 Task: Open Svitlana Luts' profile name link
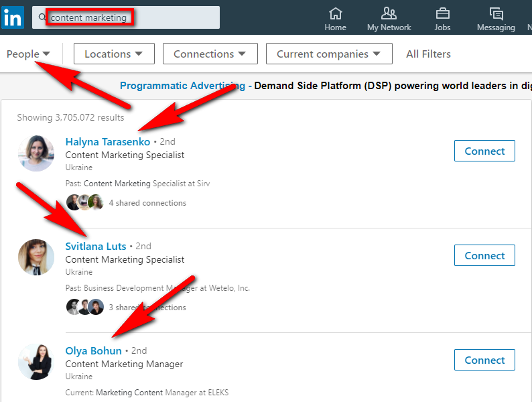point(96,247)
